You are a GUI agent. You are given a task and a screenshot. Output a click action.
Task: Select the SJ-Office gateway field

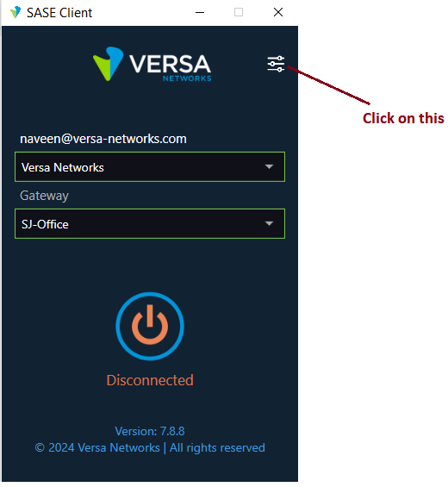pyautogui.click(x=150, y=223)
